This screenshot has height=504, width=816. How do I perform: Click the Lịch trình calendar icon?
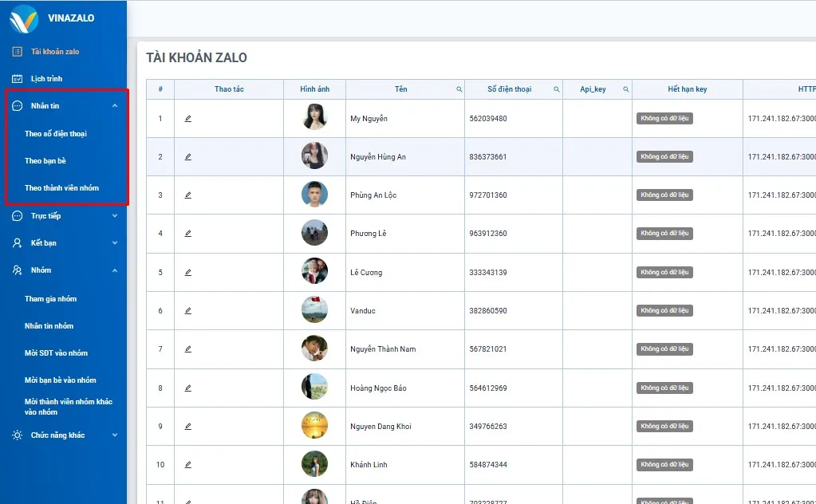tap(17, 79)
